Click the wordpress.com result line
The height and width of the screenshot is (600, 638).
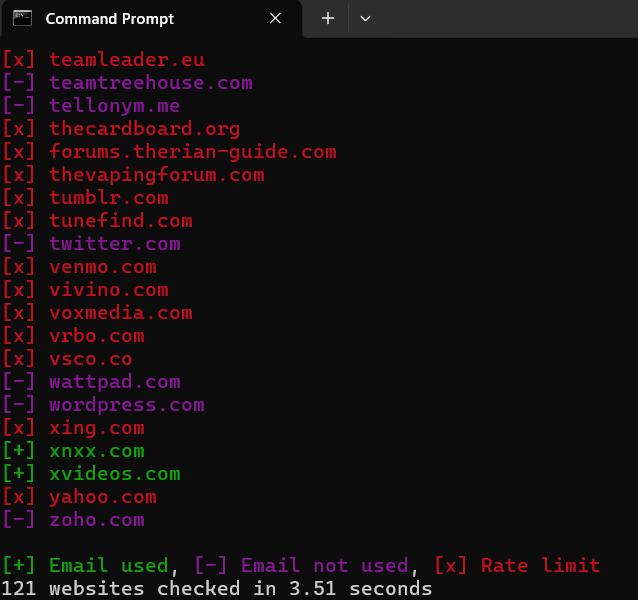point(103,405)
